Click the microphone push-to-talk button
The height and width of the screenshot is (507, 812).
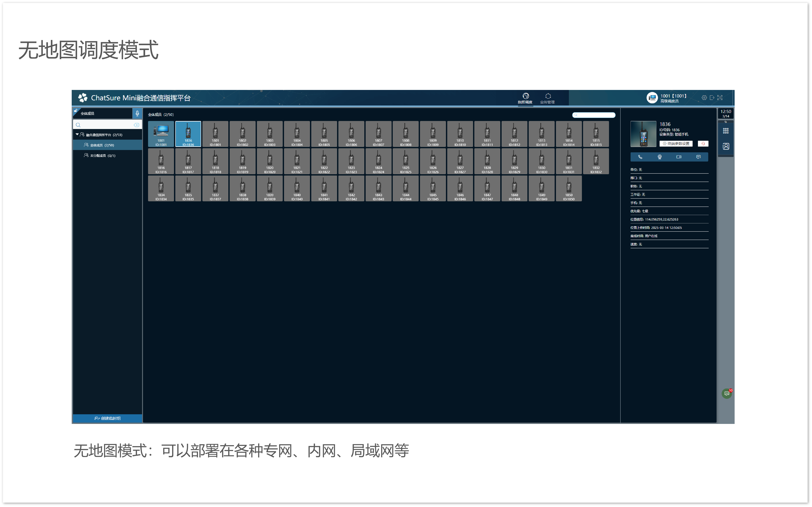pyautogui.click(x=137, y=113)
